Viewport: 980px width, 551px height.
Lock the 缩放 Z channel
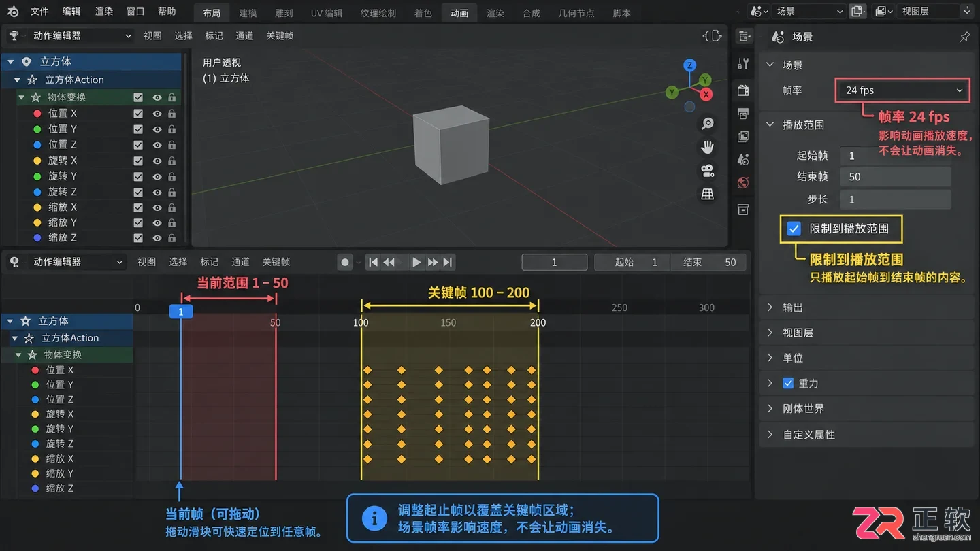(x=171, y=238)
